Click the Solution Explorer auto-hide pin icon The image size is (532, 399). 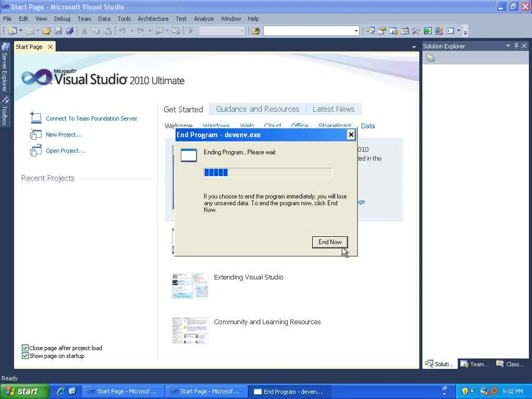pos(516,46)
